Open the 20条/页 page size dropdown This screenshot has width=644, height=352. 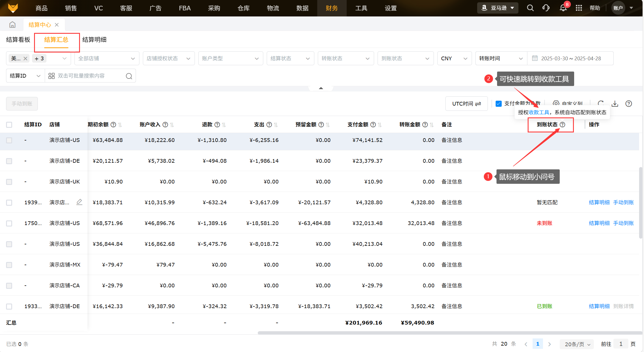tap(577, 344)
